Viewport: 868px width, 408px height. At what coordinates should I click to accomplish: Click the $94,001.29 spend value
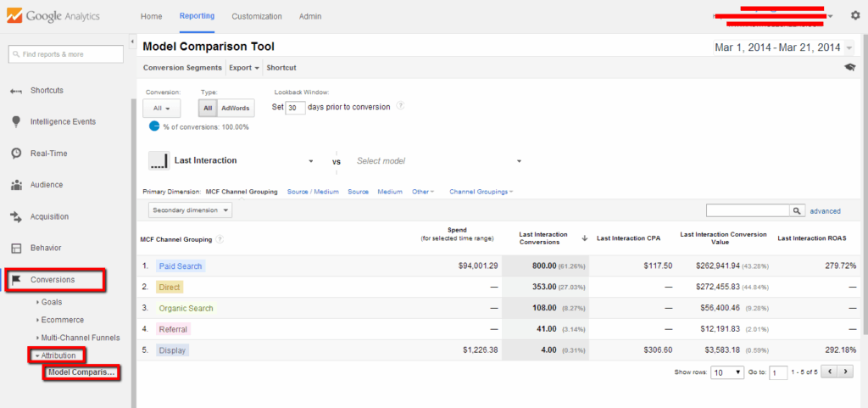(x=478, y=266)
